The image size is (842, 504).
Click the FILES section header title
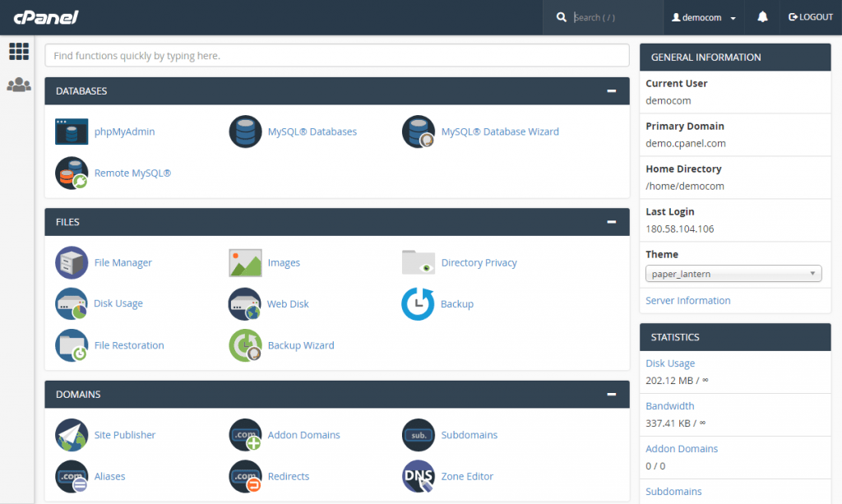pyautogui.click(x=67, y=222)
